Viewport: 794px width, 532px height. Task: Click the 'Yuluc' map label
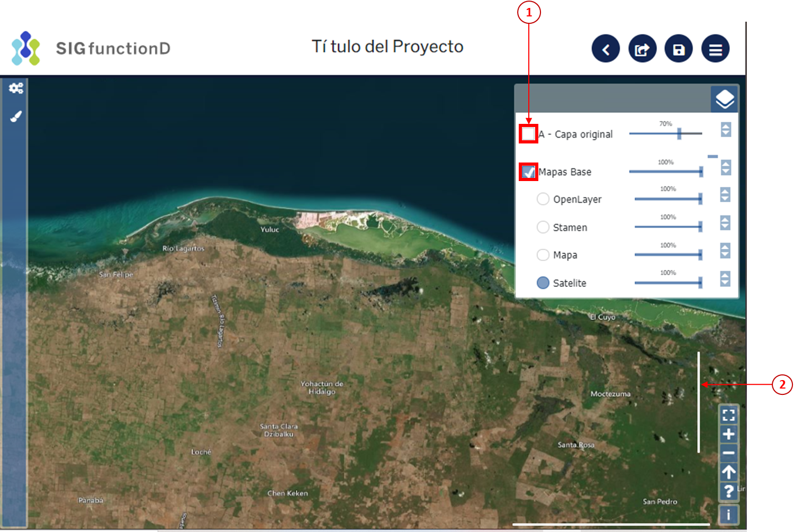click(269, 230)
